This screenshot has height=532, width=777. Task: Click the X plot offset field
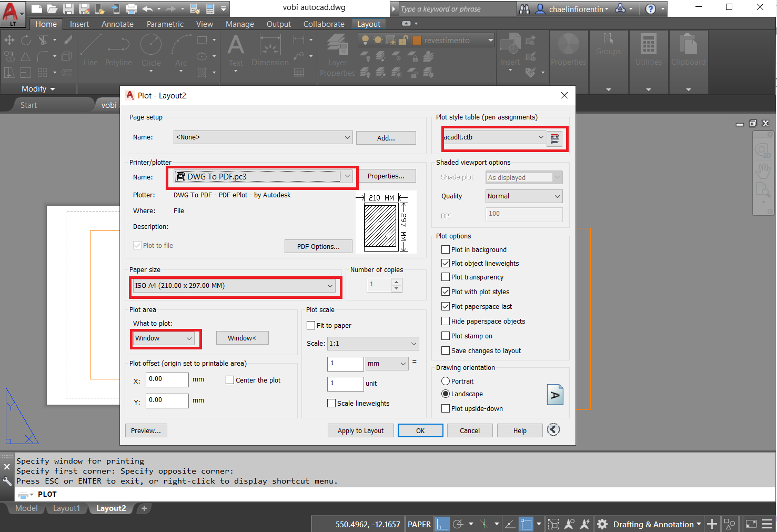click(167, 379)
